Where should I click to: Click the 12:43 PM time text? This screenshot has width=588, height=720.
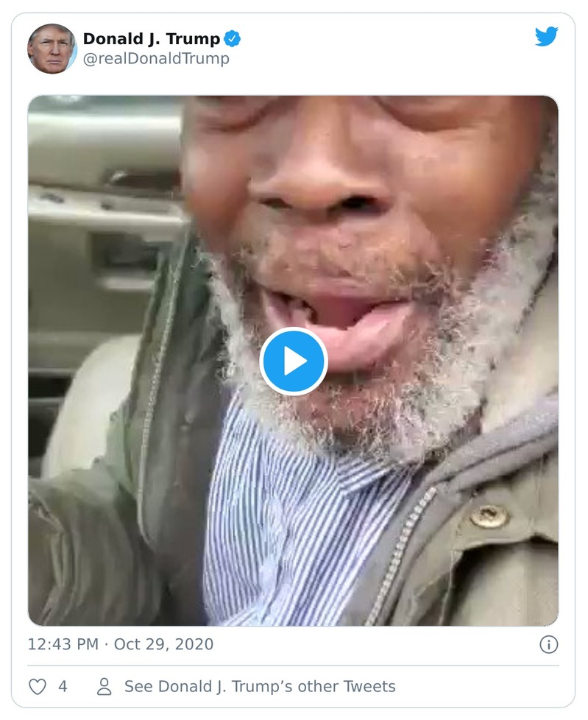(63, 645)
